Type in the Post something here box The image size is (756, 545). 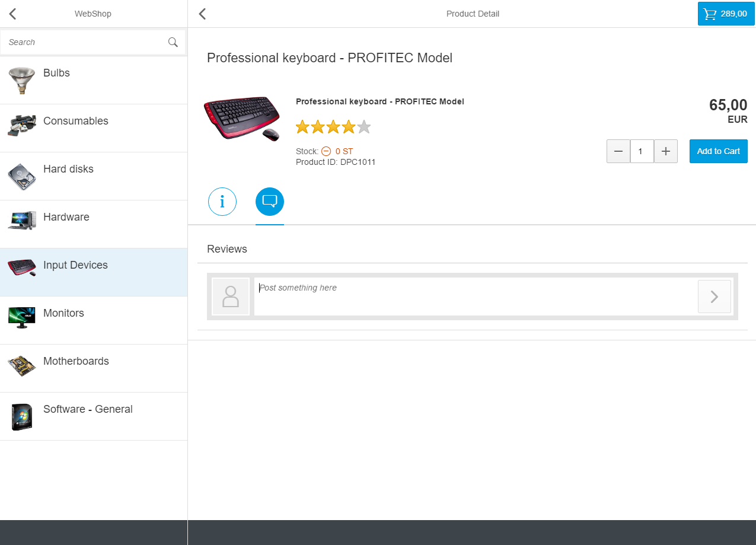click(x=474, y=296)
